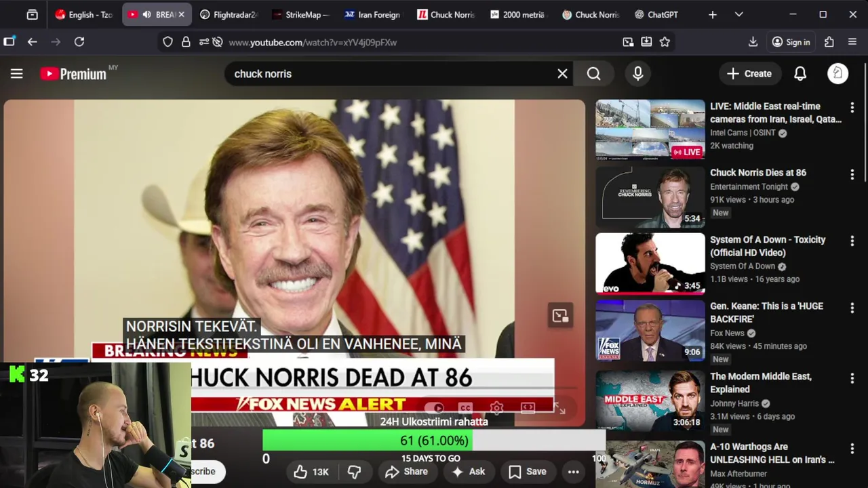Open System Of A Down Toxicity thumbnail
Screen dimensions: 868x488
[x=650, y=264]
